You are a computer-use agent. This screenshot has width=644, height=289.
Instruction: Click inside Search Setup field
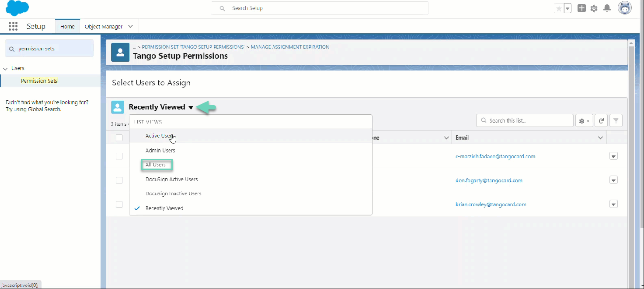coord(320,8)
